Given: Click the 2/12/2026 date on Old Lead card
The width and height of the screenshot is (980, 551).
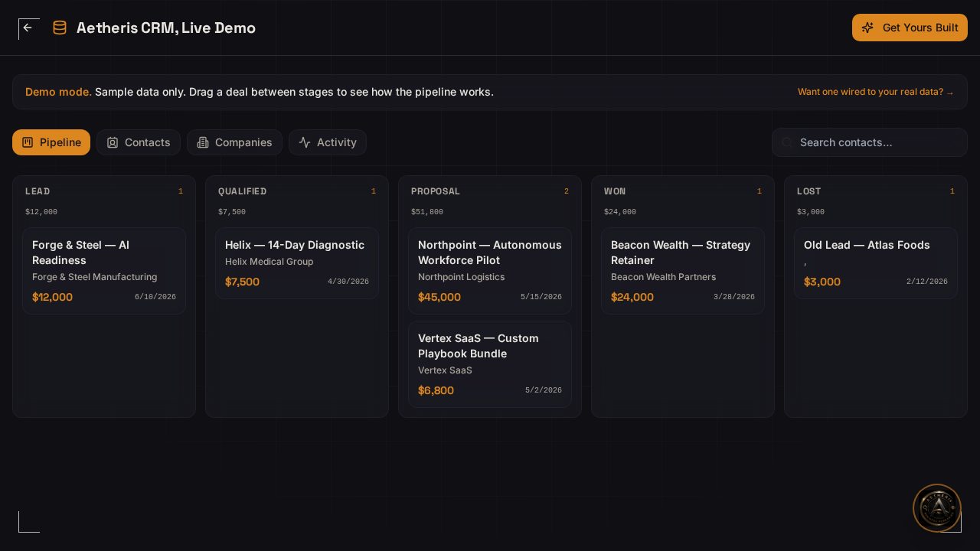Looking at the screenshot, I should point(927,282).
